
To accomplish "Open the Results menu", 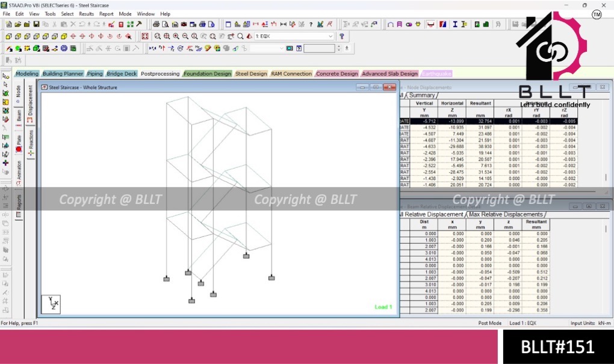I will [86, 14].
